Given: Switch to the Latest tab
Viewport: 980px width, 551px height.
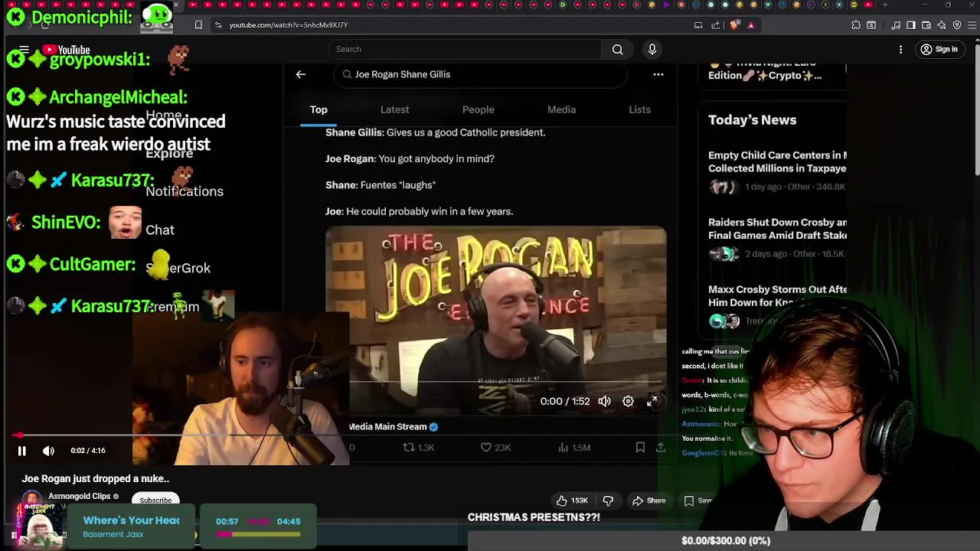Looking at the screenshot, I should click(394, 109).
